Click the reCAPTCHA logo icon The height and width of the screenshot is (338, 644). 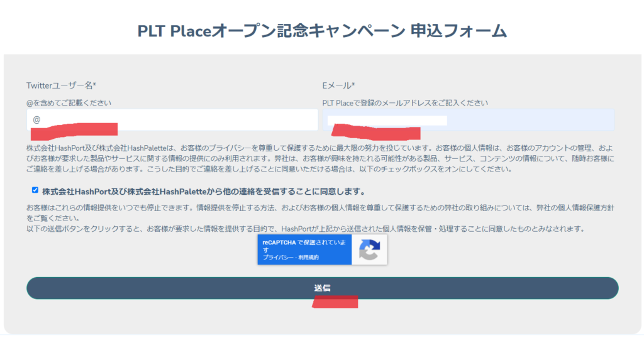369,249
